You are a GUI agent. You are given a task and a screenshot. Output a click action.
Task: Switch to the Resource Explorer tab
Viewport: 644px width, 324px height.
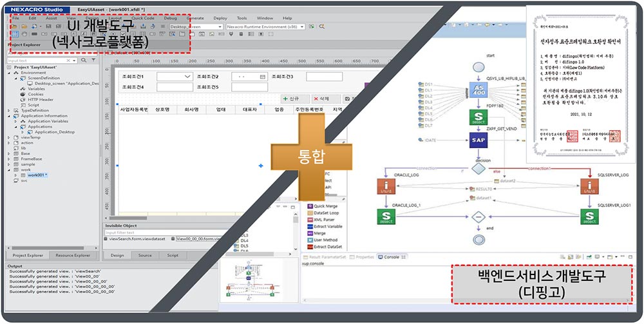[x=73, y=256]
